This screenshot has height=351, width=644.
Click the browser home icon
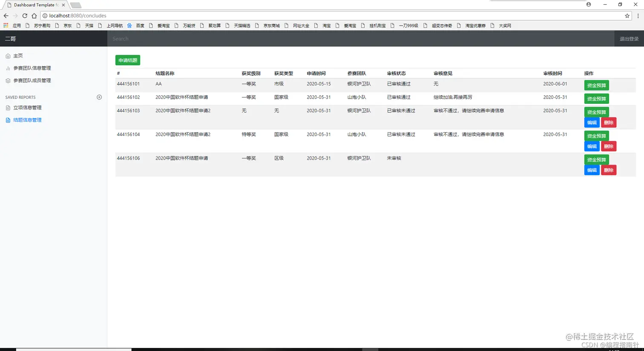(34, 16)
